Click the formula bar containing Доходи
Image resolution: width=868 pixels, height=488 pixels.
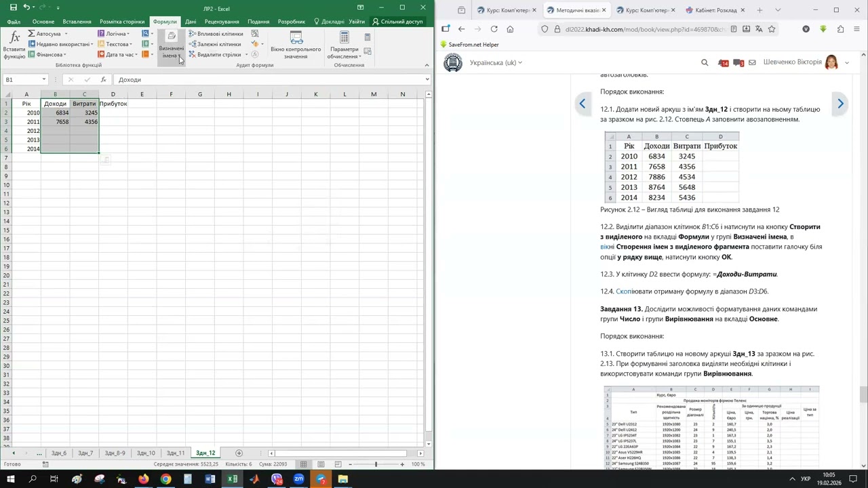(271, 79)
